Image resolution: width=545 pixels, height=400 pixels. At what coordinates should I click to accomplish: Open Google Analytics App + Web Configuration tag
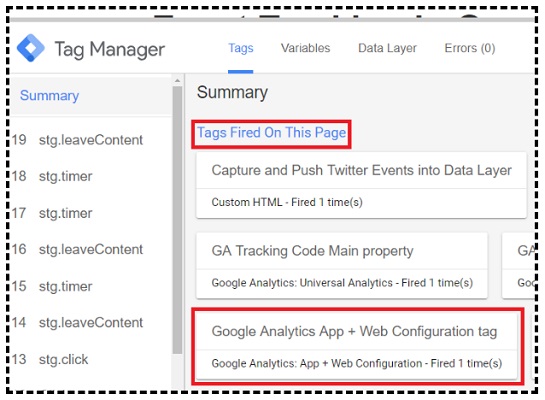pos(357,346)
